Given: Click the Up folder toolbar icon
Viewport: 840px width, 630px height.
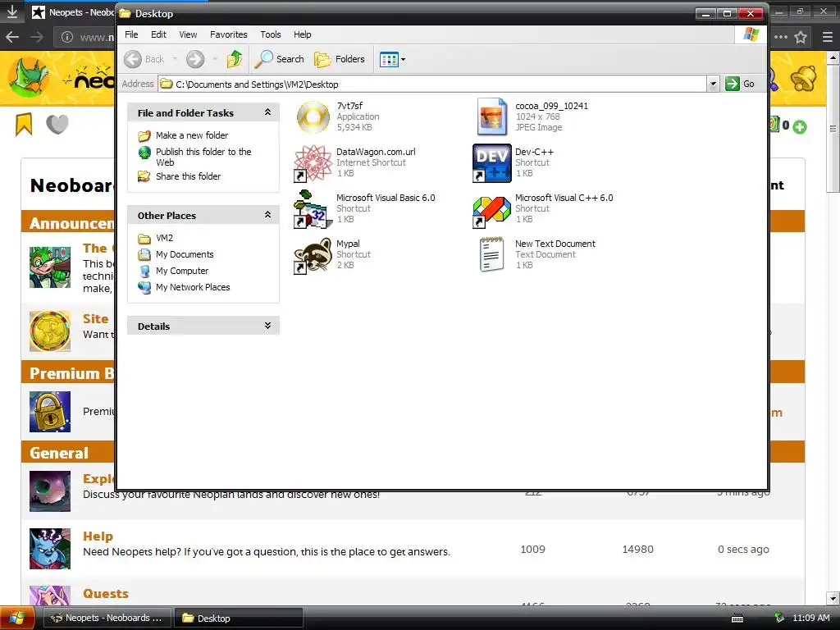Looking at the screenshot, I should (x=234, y=59).
